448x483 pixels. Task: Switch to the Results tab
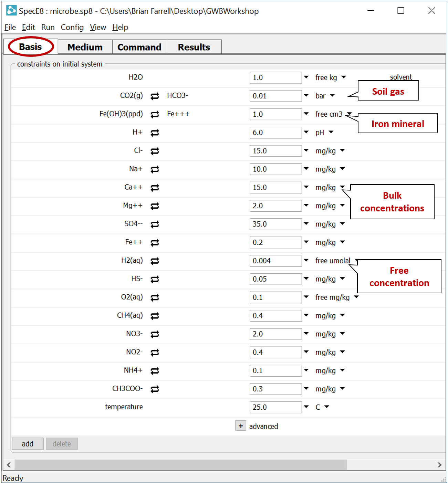coord(194,47)
